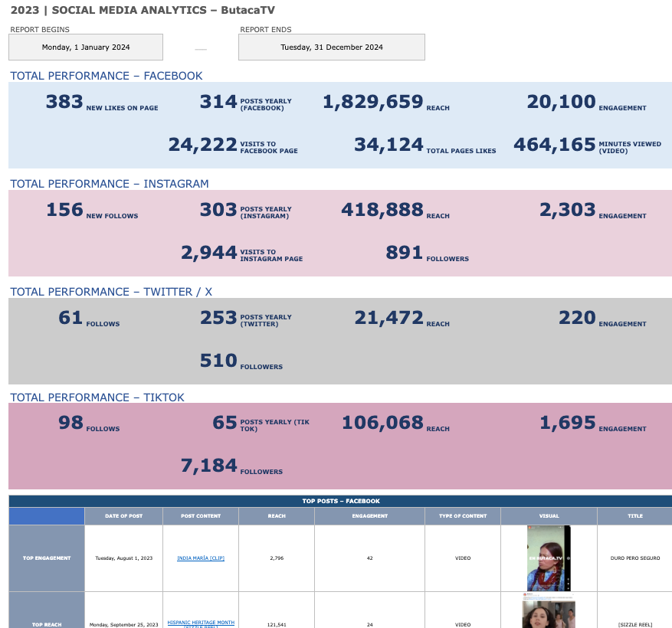Click the Report Ends date field
Viewport: 672px width, 628px height.
click(332, 47)
